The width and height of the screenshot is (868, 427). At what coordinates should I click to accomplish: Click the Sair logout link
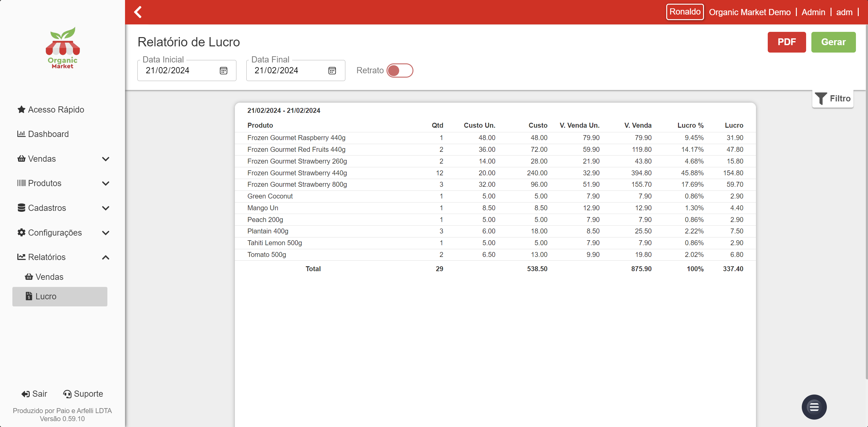point(35,394)
